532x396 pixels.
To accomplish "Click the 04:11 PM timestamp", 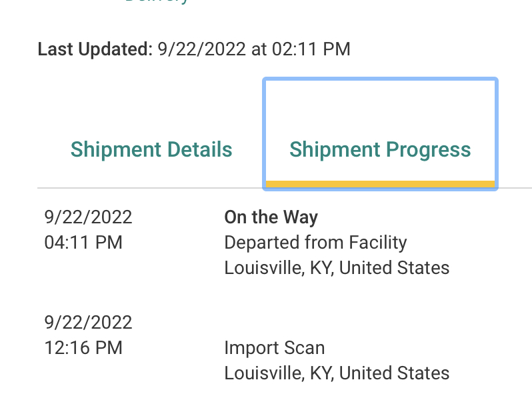I will [83, 242].
